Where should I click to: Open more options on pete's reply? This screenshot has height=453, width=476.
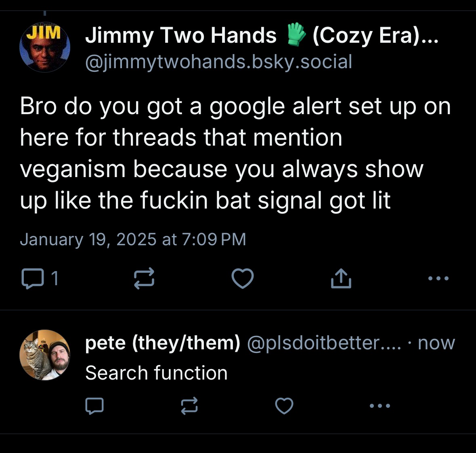(380, 406)
